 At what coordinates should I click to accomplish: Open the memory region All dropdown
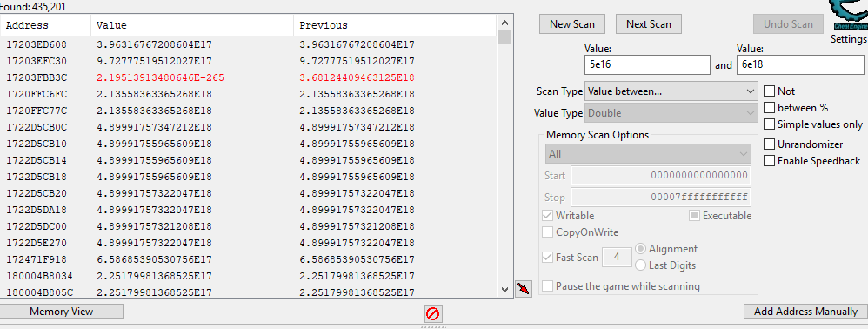648,154
